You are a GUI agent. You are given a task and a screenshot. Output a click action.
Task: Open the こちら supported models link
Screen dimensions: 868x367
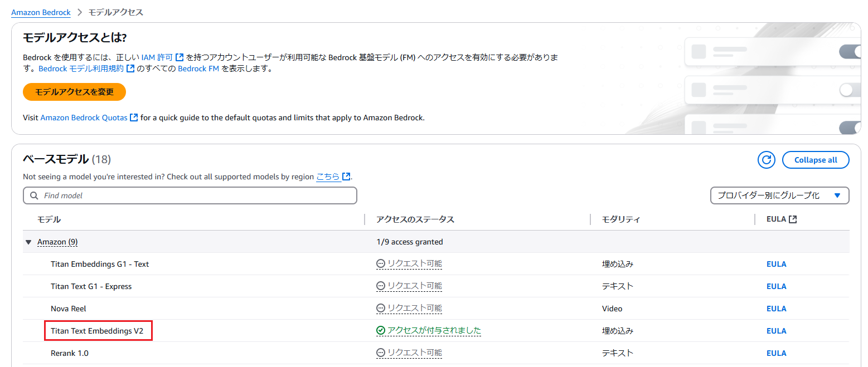(328, 177)
